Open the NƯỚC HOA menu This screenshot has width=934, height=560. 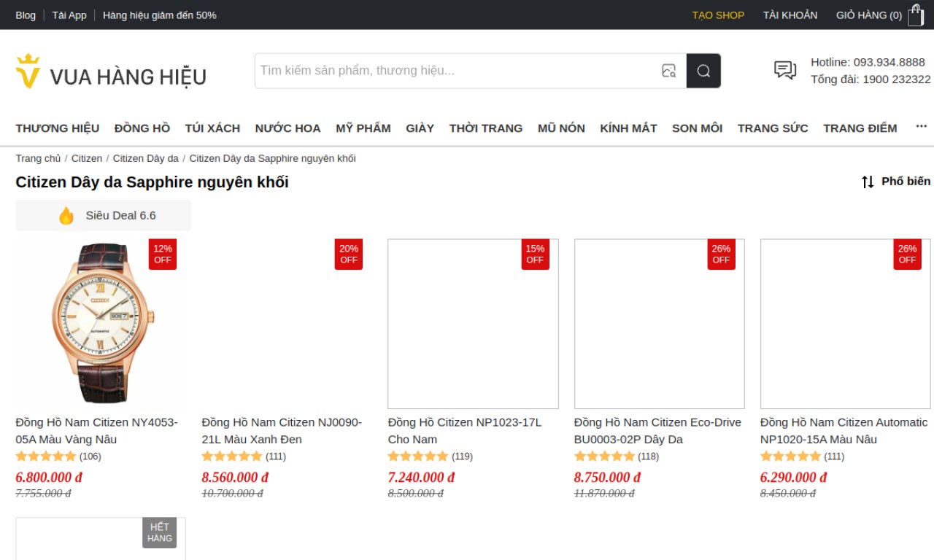287,128
